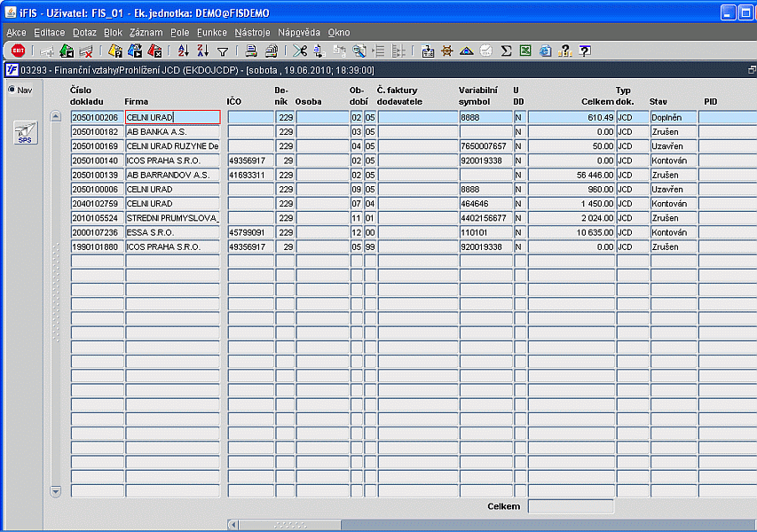Open the Dotaz menu
This screenshot has height=532, width=757.
(x=84, y=32)
